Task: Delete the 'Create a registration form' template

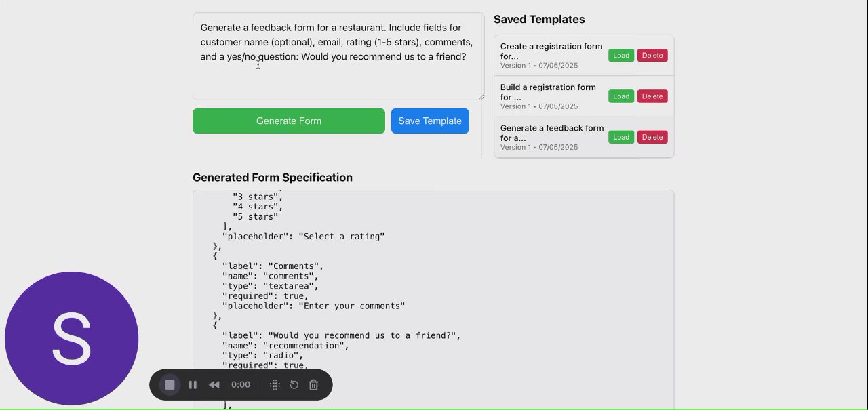Action: [652, 56]
